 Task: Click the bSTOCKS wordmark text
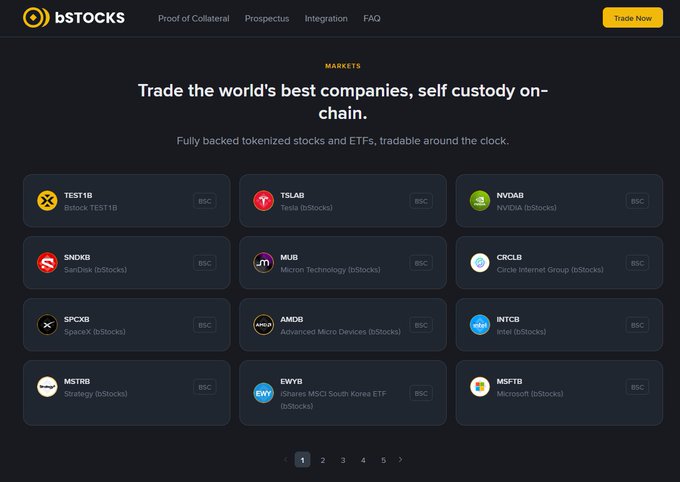(90, 17)
